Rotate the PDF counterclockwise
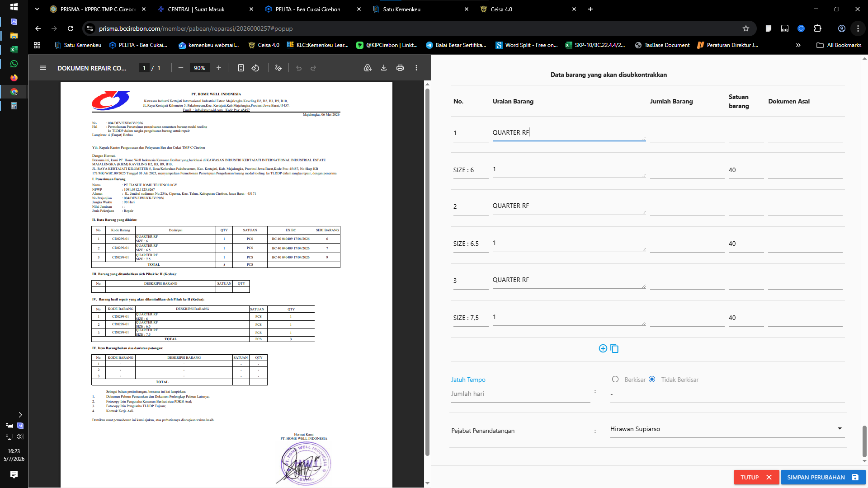 point(255,68)
